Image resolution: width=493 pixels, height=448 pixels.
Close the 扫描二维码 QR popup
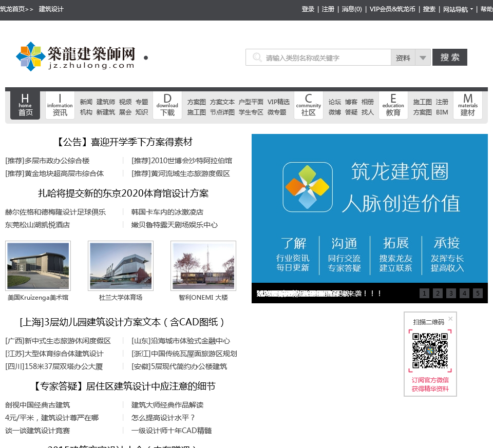click(x=450, y=319)
